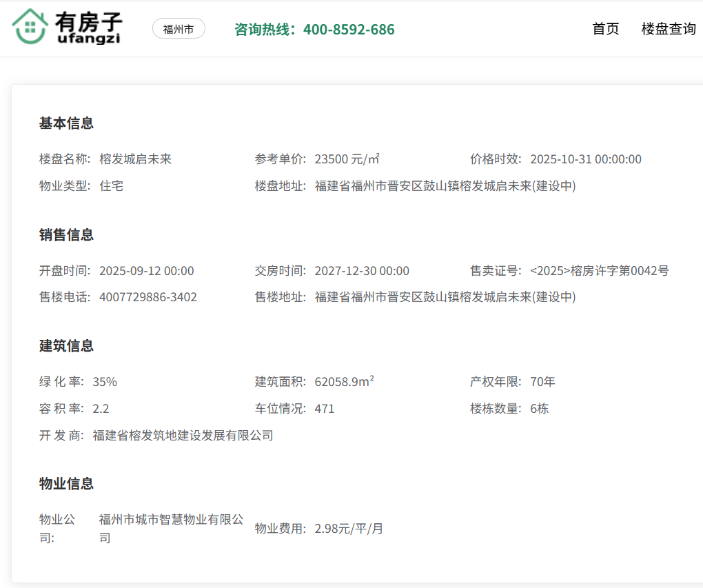Click the 物业信息 section heading

tap(66, 484)
